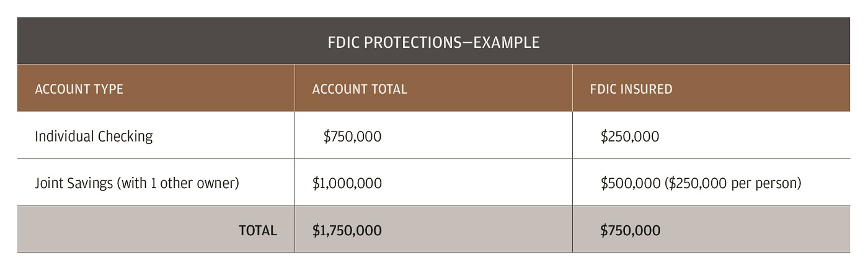This screenshot has height=270, width=868.
Task: Select the word EXAMPLE in the title
Action: (x=507, y=42)
